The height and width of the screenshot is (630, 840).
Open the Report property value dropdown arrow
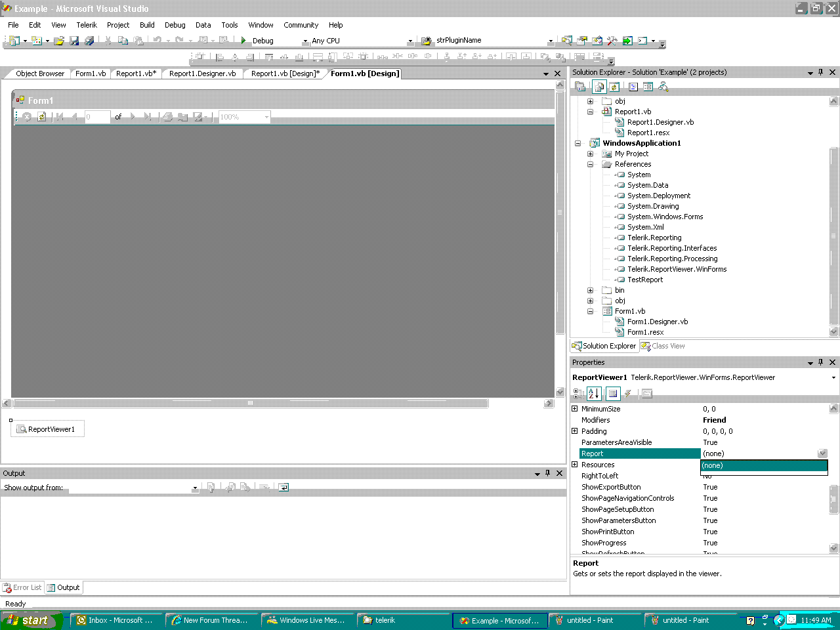pos(822,453)
